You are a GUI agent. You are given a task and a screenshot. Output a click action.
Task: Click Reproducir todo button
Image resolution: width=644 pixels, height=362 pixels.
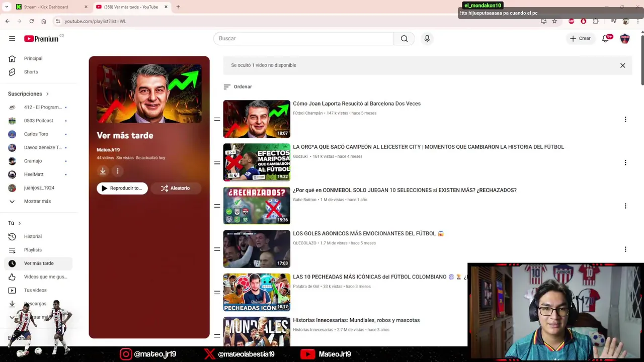coord(122,188)
